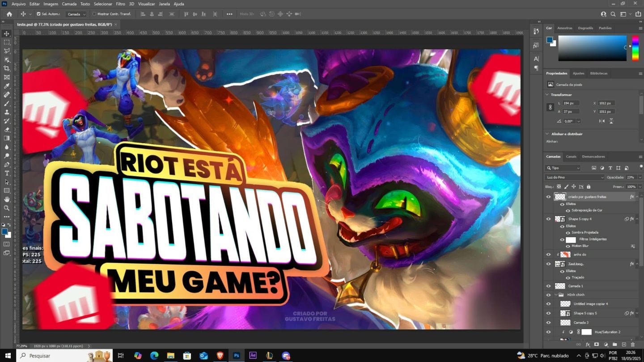The width and height of the screenshot is (644, 362).
Task: Open the History panel icon
Action: tap(536, 31)
